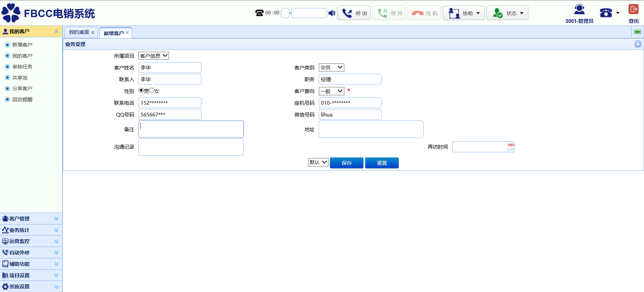Screen dimensions: 644x292
Task: Open the telephone device dropdown icon
Action: [x=609, y=13]
